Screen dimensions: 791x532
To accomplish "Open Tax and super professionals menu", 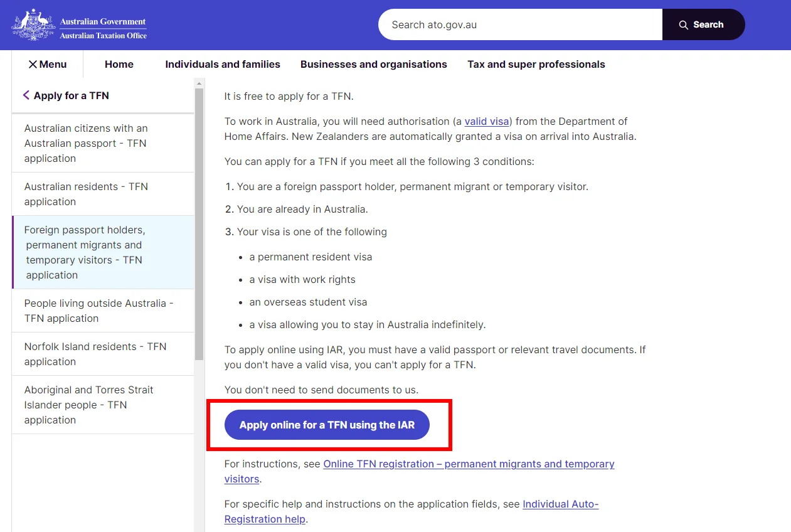I will pyautogui.click(x=536, y=65).
